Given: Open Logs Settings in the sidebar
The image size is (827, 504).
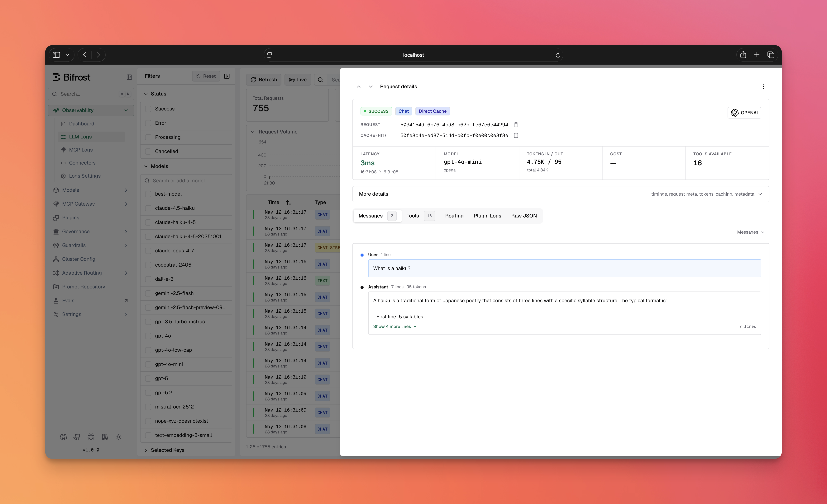Looking at the screenshot, I should pyautogui.click(x=91, y=176).
